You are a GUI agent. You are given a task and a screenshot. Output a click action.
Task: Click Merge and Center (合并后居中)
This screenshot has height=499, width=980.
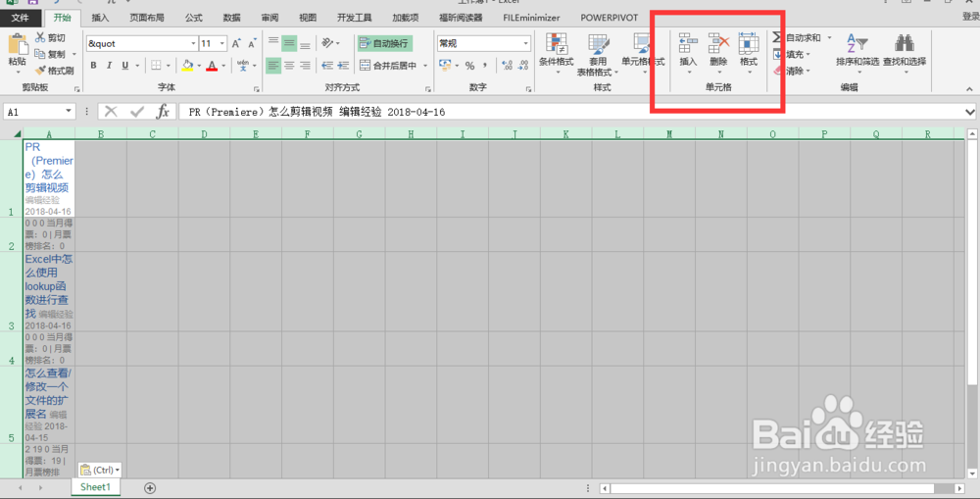pos(387,65)
